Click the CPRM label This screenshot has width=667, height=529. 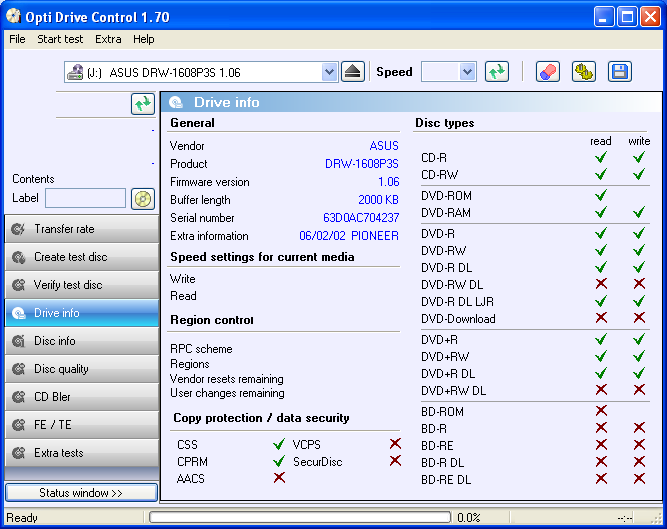(x=192, y=462)
